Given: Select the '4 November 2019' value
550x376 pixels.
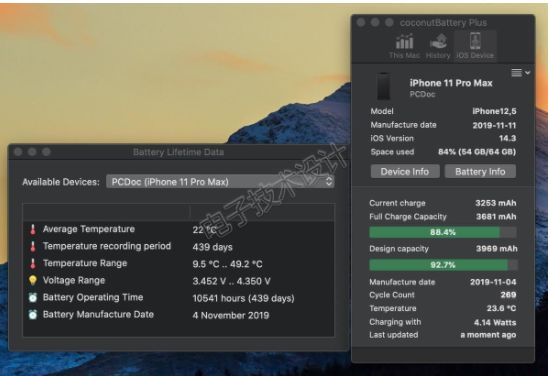Looking at the screenshot, I should (230, 315).
